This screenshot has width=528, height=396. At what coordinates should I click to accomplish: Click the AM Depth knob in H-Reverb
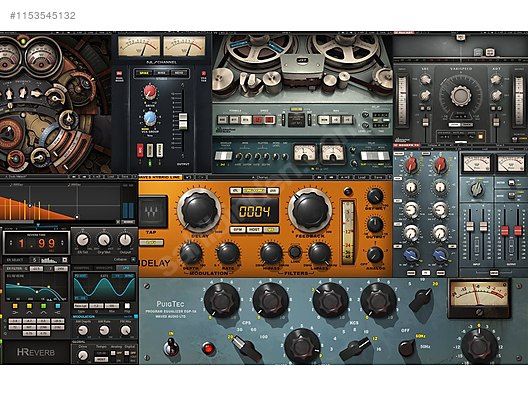click(83, 330)
